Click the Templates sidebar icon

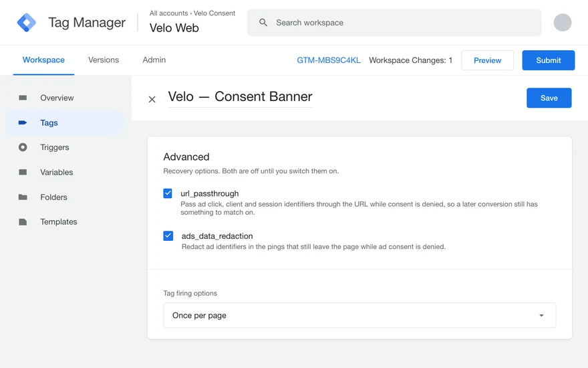click(23, 222)
